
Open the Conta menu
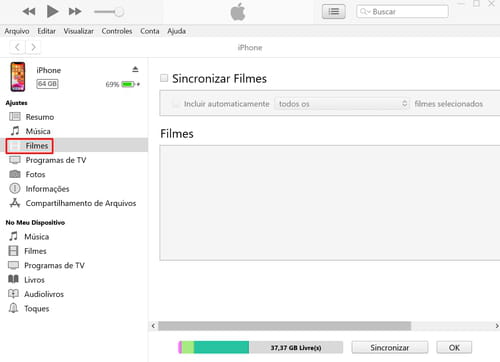tap(150, 31)
